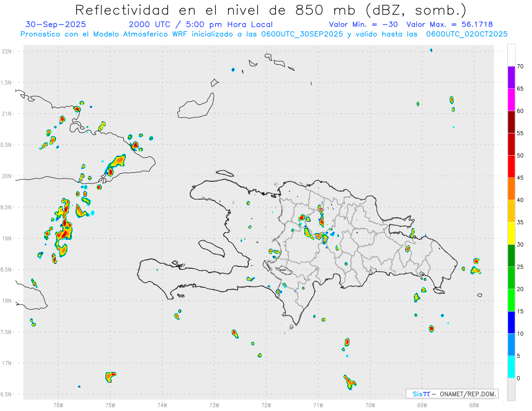Select the orange 40-45 dBZ colorbar segment

[x=511, y=189]
